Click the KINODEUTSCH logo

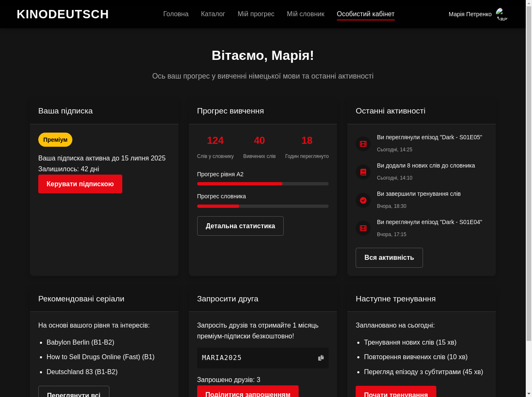[62, 14]
